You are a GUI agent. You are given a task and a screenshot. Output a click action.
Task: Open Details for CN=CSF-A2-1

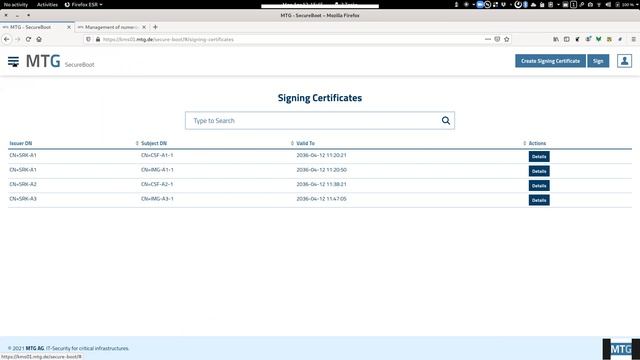pyautogui.click(x=539, y=186)
